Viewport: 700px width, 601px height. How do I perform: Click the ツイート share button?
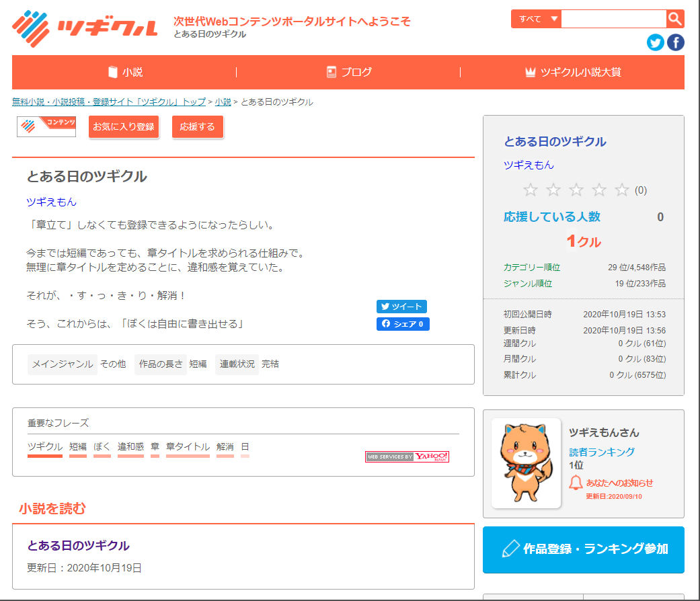401,307
